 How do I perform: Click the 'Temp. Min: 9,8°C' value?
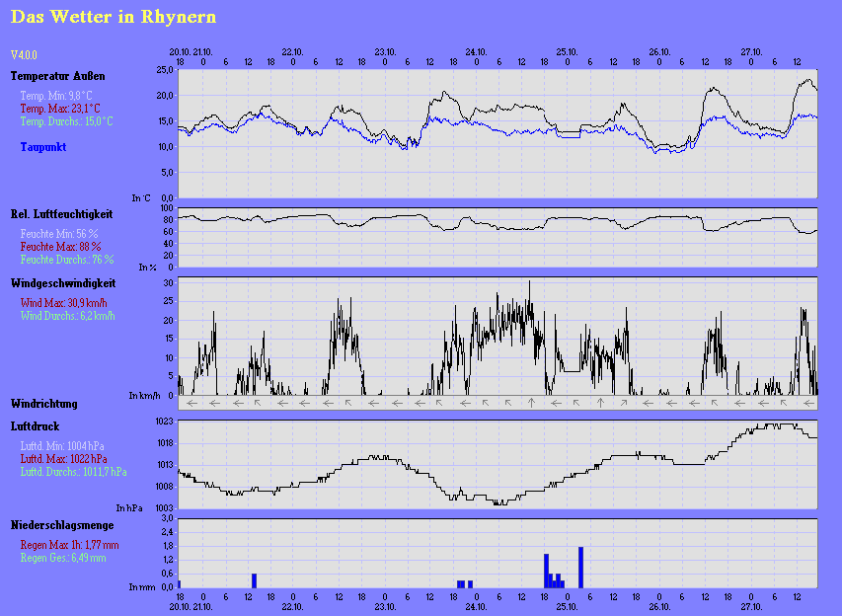pyautogui.click(x=57, y=95)
